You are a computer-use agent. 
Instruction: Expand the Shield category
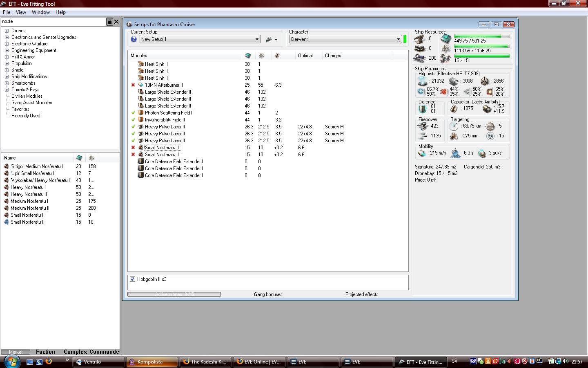click(7, 70)
